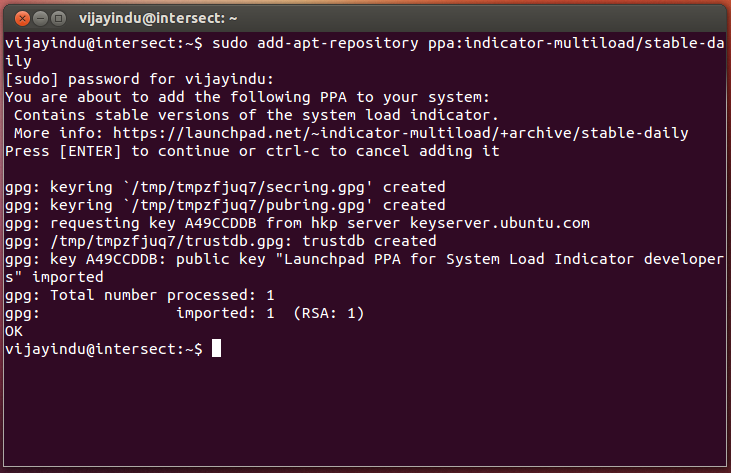Click the OK status line
731x473 pixels.
click(x=14, y=331)
